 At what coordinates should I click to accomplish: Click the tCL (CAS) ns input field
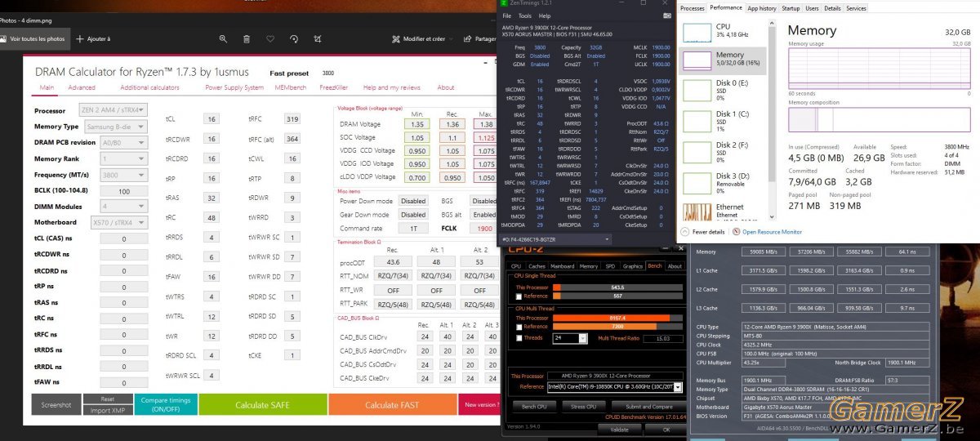pos(124,238)
